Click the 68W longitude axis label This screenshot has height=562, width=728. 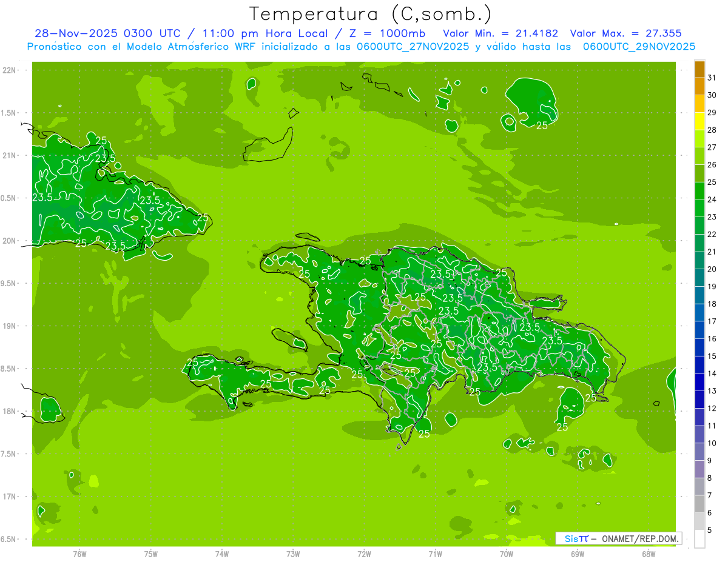(649, 554)
